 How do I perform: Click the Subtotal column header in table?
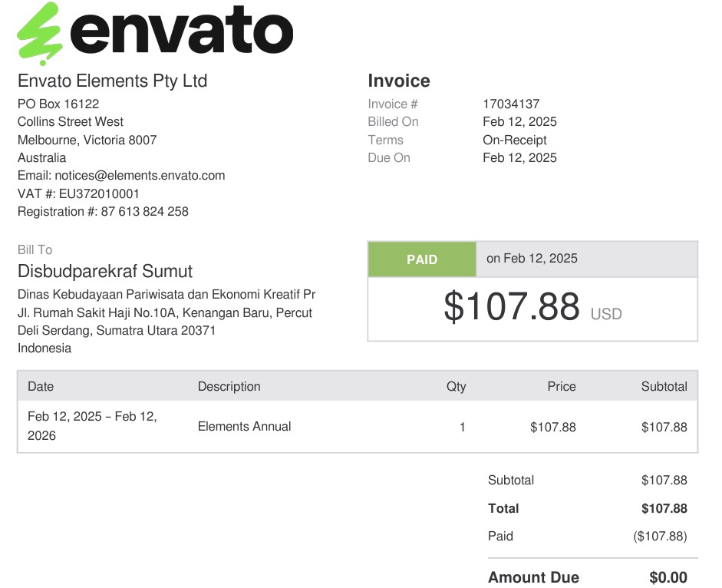point(664,387)
